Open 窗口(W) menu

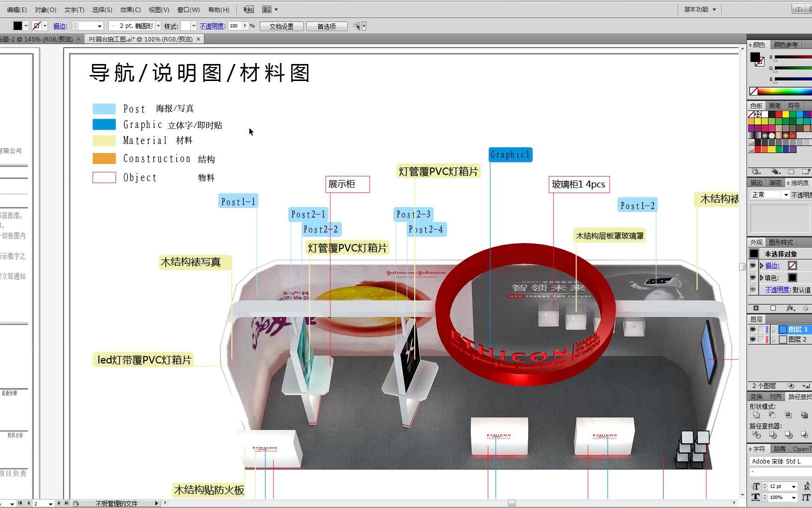[x=188, y=9]
